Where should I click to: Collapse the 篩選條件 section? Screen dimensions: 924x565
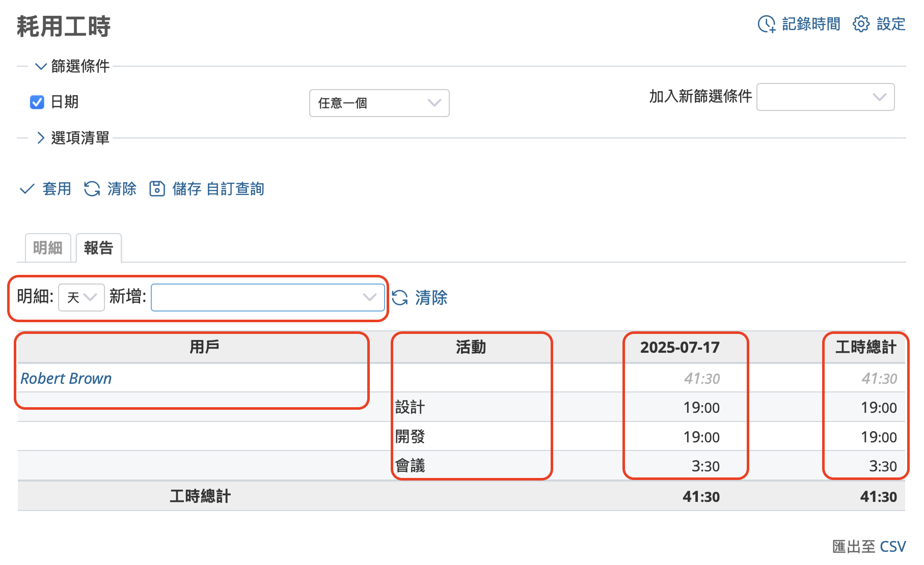[72, 66]
